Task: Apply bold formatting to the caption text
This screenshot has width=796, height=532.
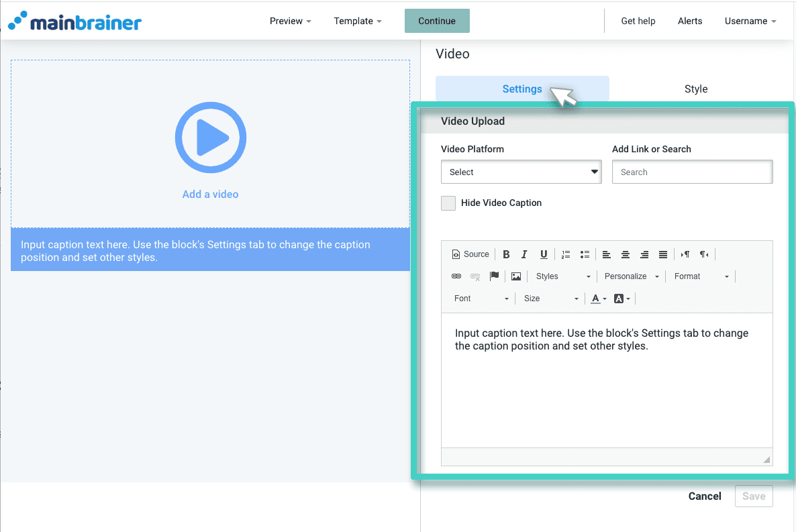Action: [x=506, y=254]
